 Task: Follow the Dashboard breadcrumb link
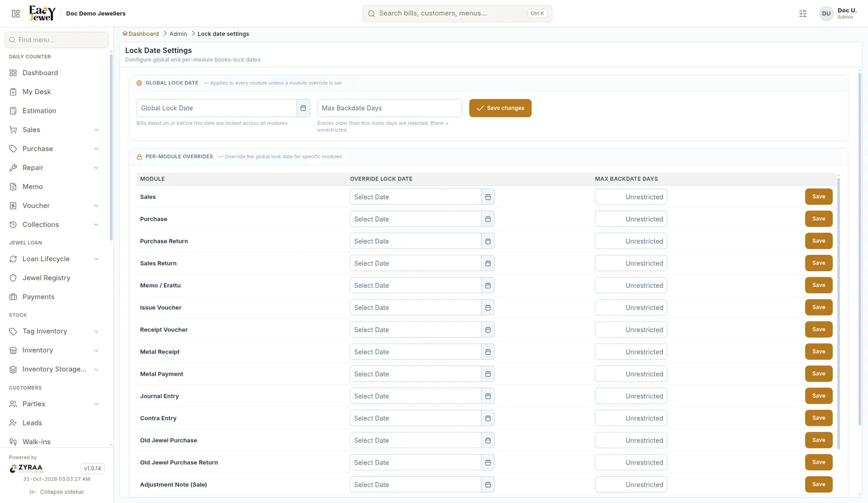(x=141, y=34)
